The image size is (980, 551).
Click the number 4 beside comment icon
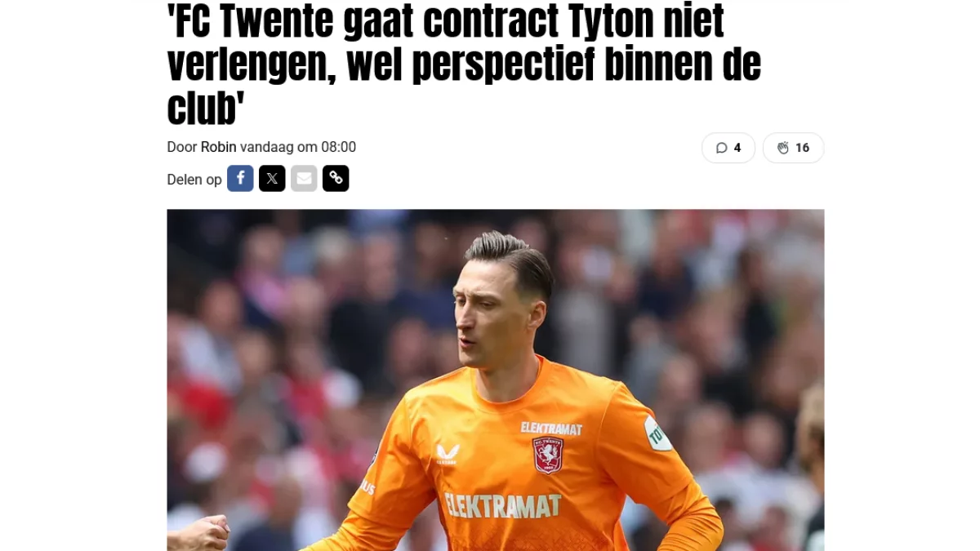pyautogui.click(x=737, y=148)
